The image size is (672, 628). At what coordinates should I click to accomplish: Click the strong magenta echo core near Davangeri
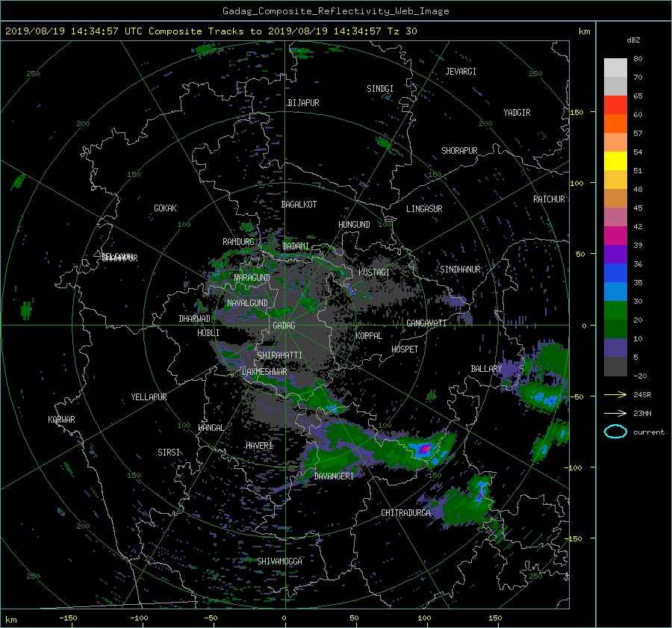click(x=425, y=449)
